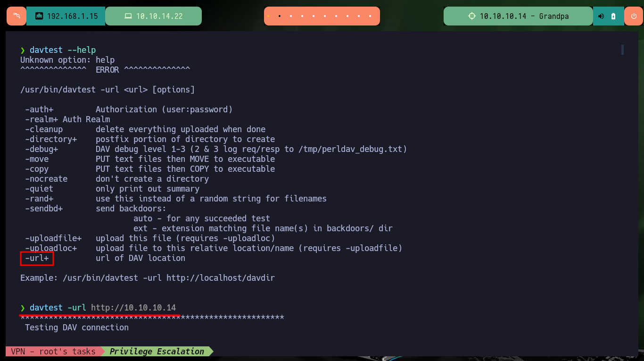Image resolution: width=644 pixels, height=361 pixels.
Task: Select the VPN - root's tasks tab
Action: click(x=53, y=351)
